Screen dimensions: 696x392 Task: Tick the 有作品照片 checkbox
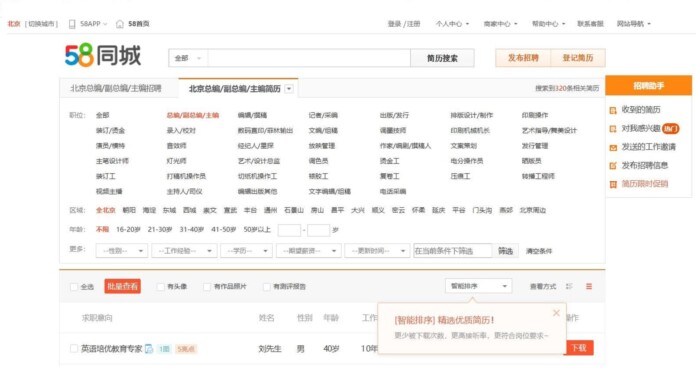pos(207,287)
